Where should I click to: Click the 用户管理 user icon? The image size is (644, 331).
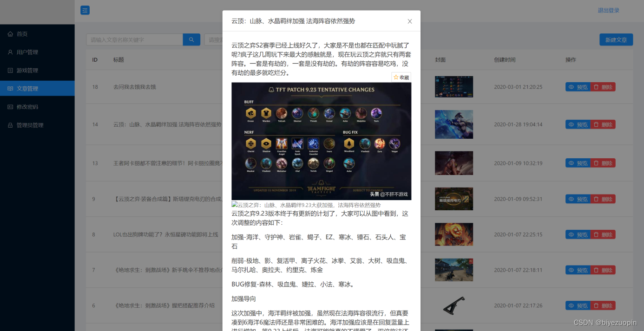tap(10, 52)
